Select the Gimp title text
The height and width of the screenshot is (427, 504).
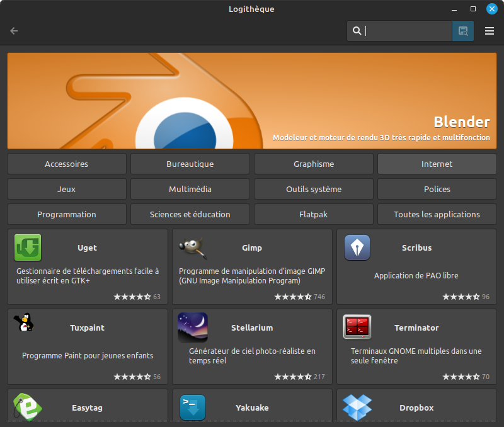252,248
